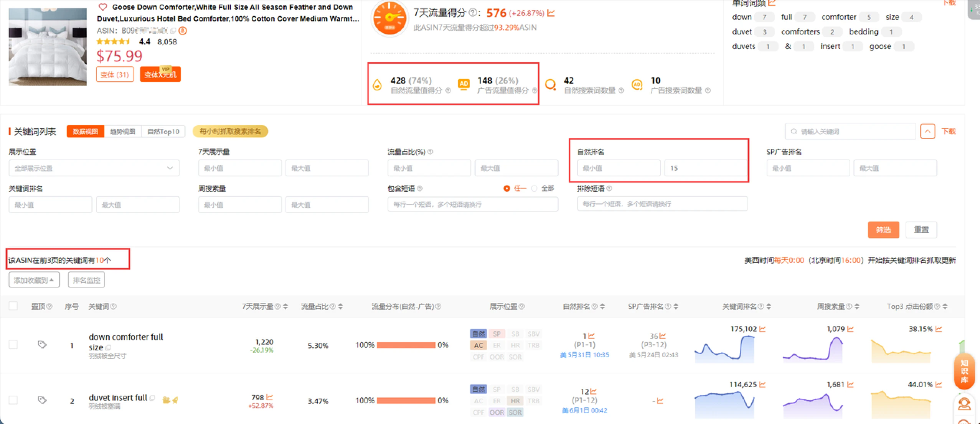The width and height of the screenshot is (980, 424).
Task: Open the comforter product thumbnail
Action: 48,46
